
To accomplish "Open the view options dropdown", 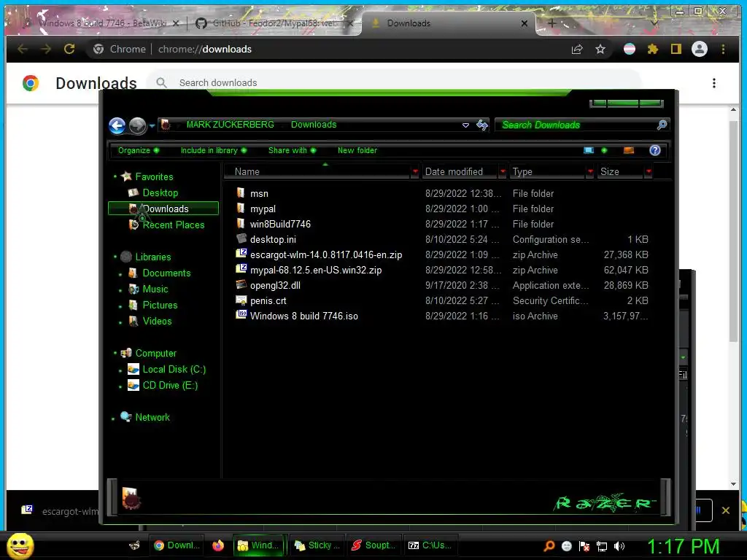I will (x=604, y=150).
